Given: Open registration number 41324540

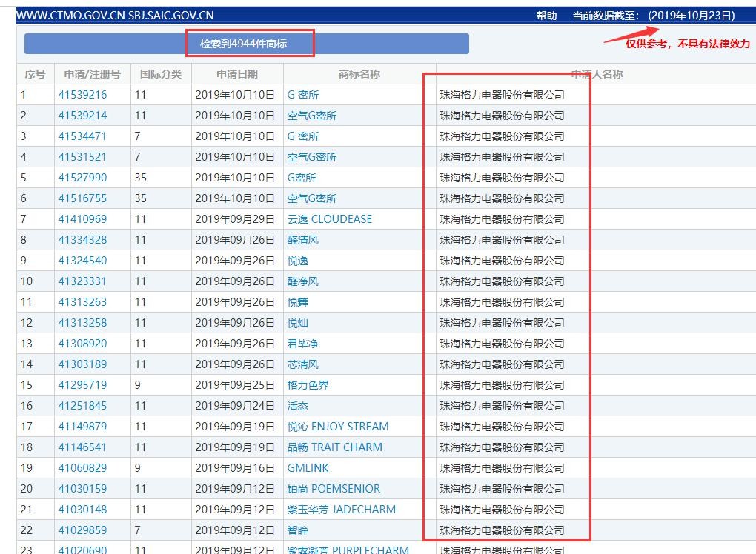Looking at the screenshot, I should (82, 261).
